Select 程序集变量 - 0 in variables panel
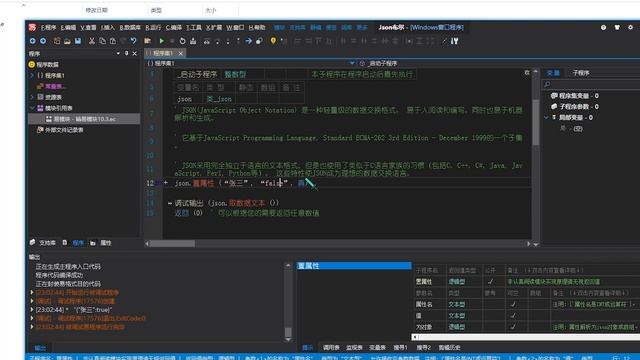 [x=575, y=96]
